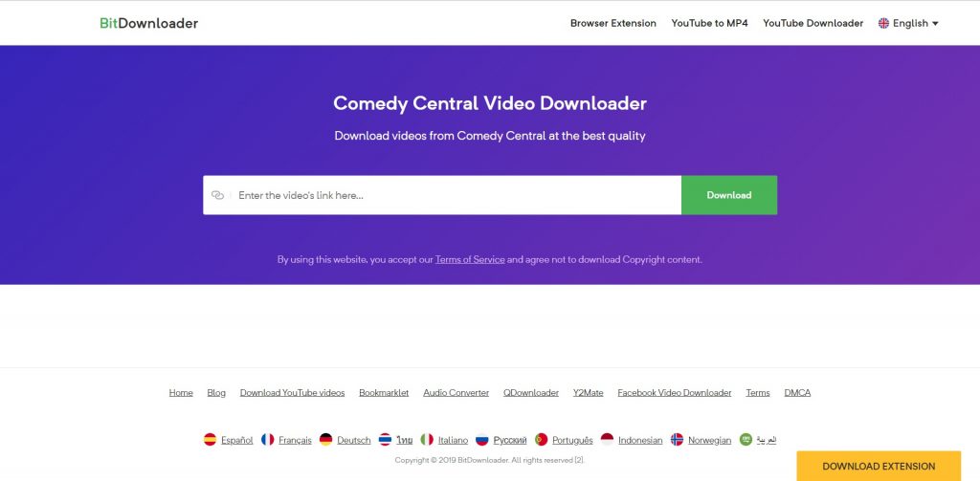Click the French flag icon
The width and height of the screenshot is (980, 481).
pyautogui.click(x=268, y=440)
